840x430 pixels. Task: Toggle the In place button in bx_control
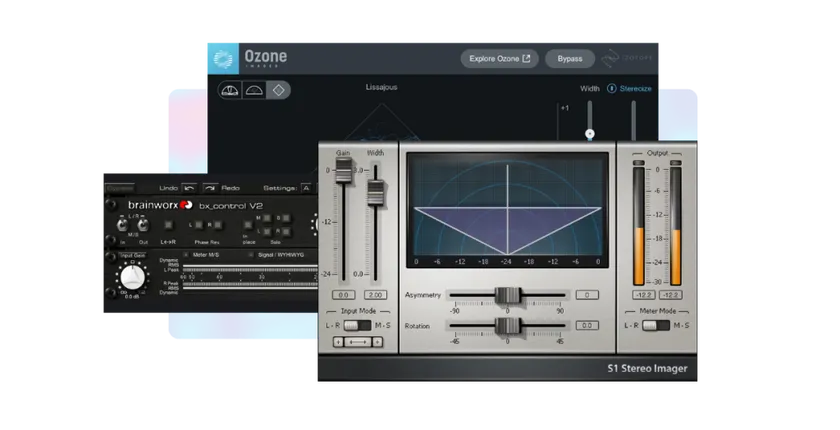[248, 225]
